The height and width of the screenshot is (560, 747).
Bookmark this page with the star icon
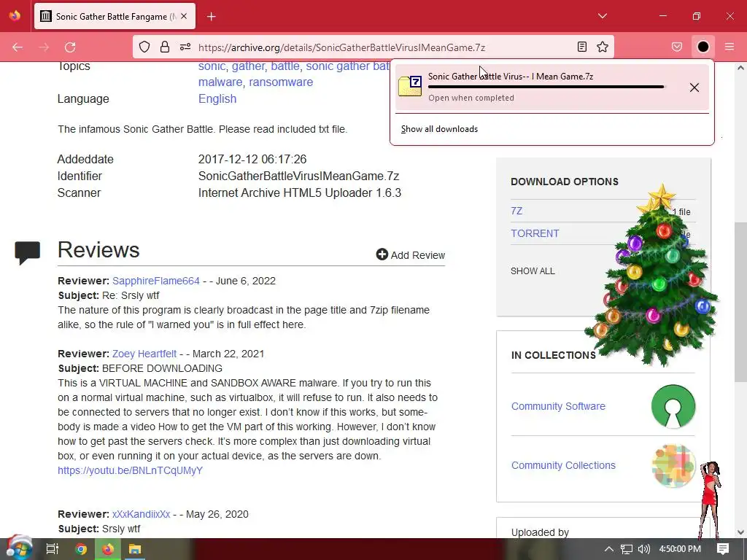click(603, 47)
